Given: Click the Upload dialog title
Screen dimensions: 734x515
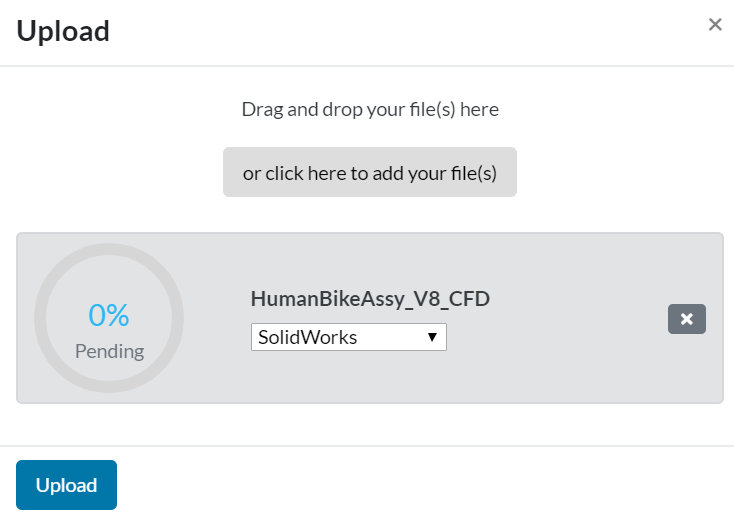Looking at the screenshot, I should [x=63, y=31].
